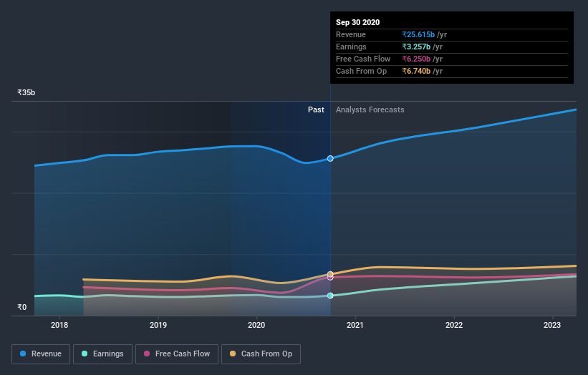Click the 2022 x-axis label
The height and width of the screenshot is (375, 588).
coord(454,325)
